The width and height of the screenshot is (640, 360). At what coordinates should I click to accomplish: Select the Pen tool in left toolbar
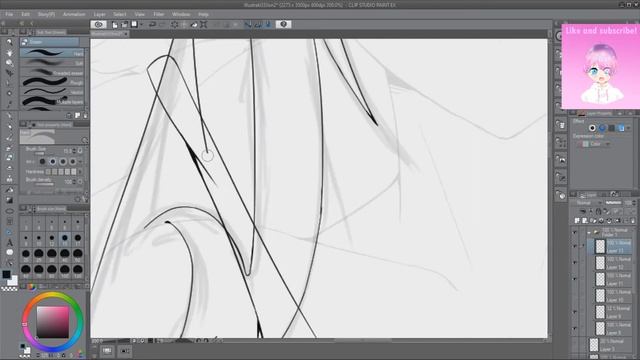(9, 117)
